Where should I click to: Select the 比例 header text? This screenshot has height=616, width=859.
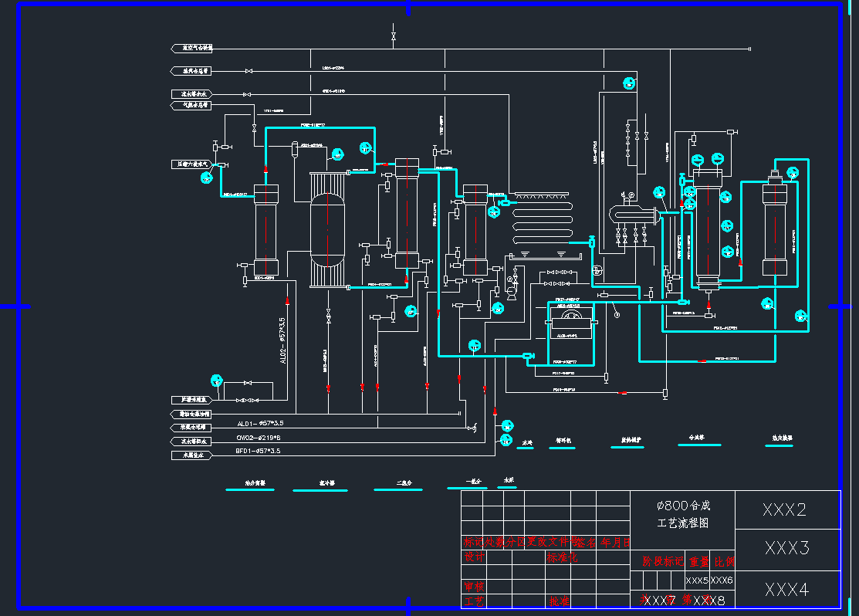coord(724,561)
